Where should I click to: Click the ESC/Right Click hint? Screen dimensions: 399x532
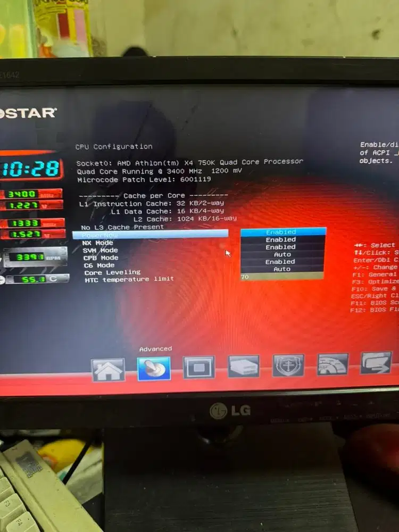coord(375,296)
